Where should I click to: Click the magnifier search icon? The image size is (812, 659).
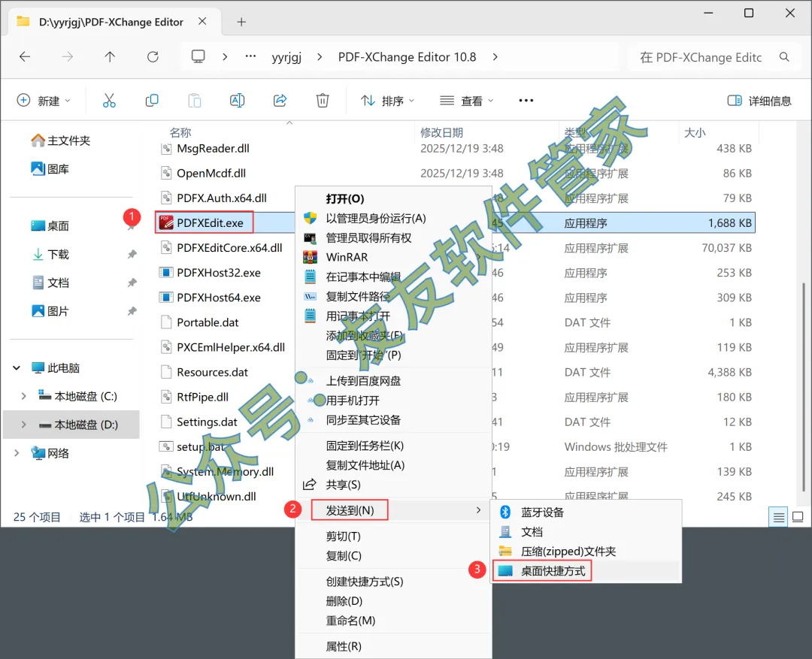(x=784, y=57)
